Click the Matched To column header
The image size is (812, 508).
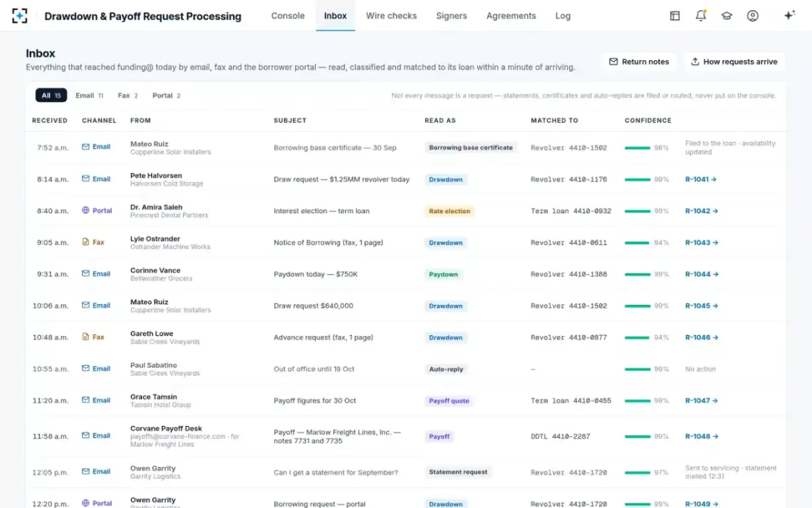(x=554, y=121)
